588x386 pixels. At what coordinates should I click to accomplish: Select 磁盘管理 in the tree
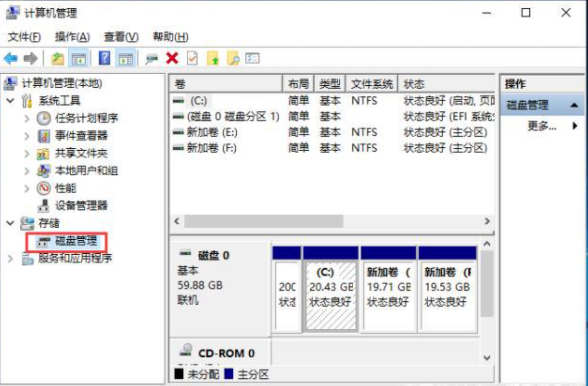76,241
